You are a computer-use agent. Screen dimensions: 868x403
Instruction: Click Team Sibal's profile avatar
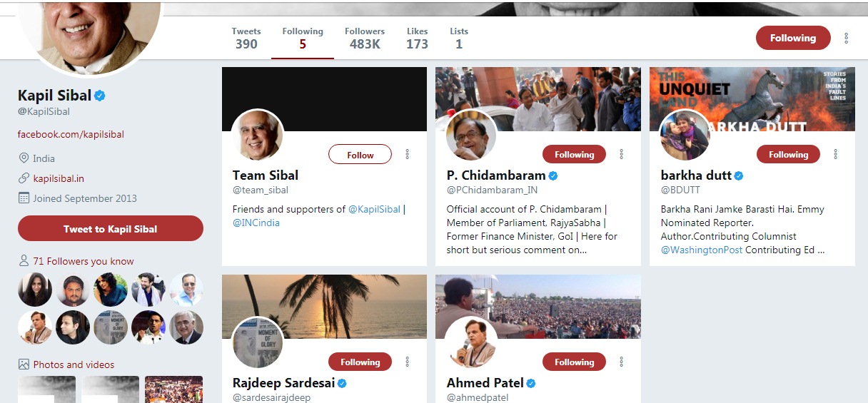pyautogui.click(x=258, y=136)
